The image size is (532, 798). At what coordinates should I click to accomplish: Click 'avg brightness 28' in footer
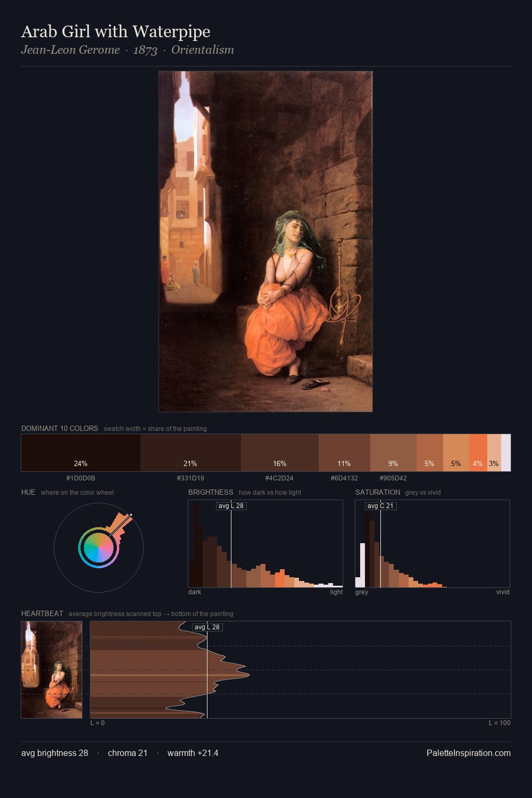pos(55,753)
